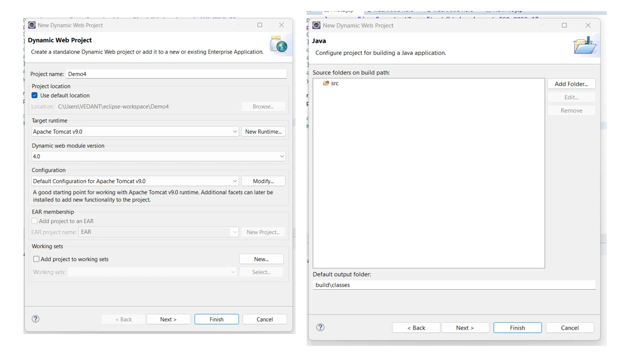Image resolution: width=644 pixels, height=362 pixels.
Task: Click the src source folder icon
Action: (326, 83)
